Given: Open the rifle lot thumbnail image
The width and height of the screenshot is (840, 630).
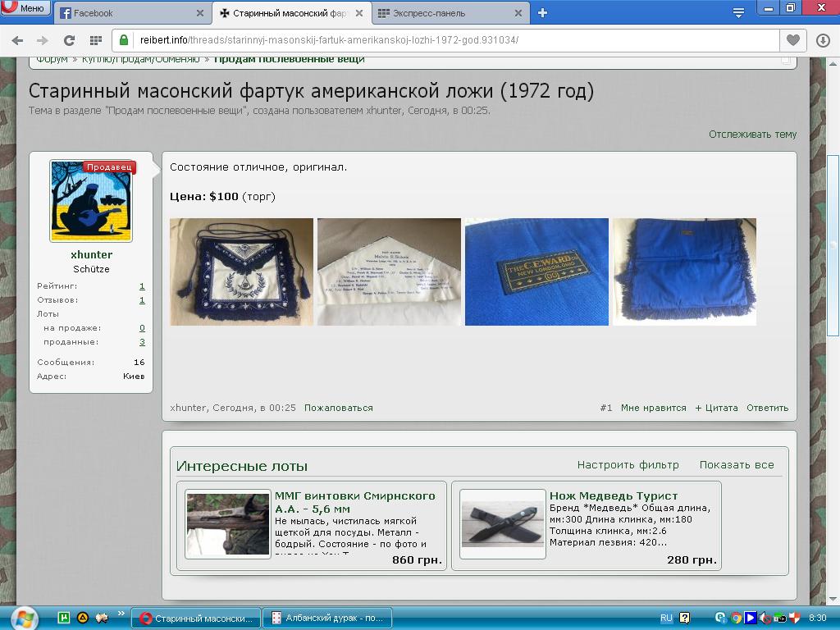Looking at the screenshot, I should point(228,524).
